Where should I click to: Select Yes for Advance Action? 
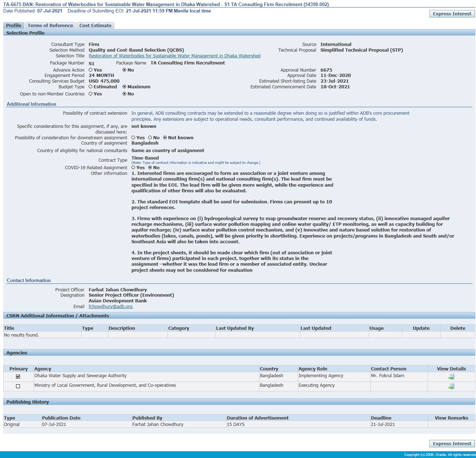tap(90, 70)
